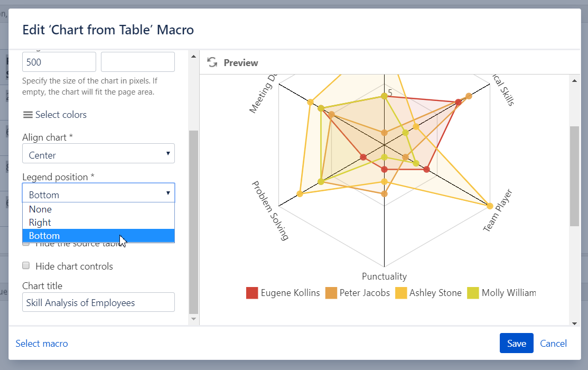588x370 pixels.
Task: Click the Cancel link
Action: (553, 344)
